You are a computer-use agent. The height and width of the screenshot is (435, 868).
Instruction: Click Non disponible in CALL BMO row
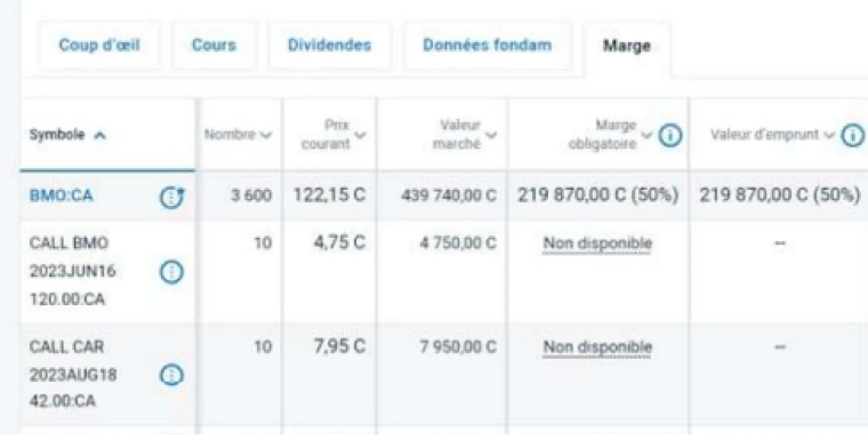pos(597,244)
